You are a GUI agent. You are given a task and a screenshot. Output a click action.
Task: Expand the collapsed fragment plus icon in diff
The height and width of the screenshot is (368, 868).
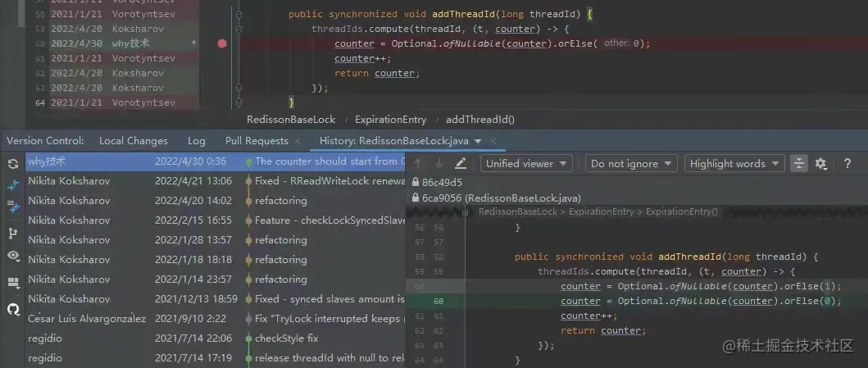466,212
